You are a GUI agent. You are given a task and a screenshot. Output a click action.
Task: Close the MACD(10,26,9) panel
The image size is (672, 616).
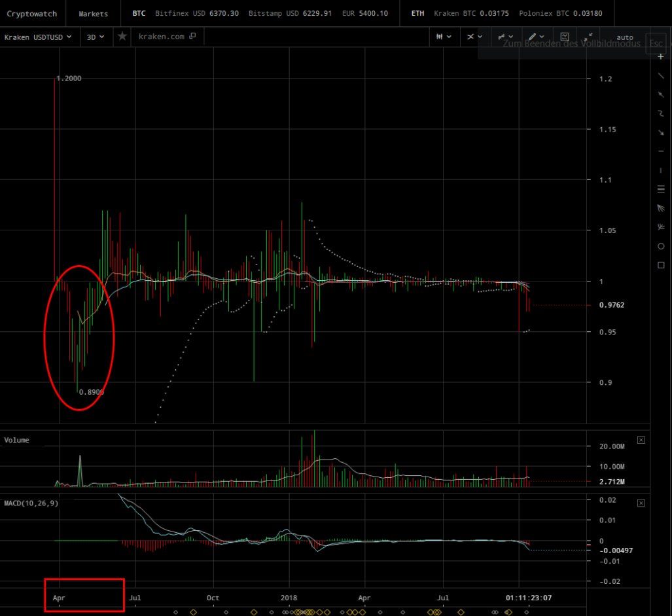641,503
